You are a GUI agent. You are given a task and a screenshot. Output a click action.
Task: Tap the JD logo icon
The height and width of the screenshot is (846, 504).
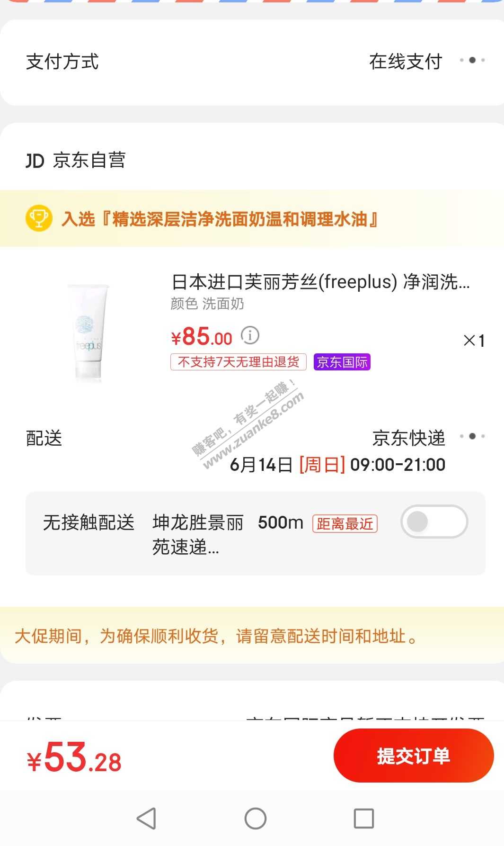pyautogui.click(x=35, y=161)
